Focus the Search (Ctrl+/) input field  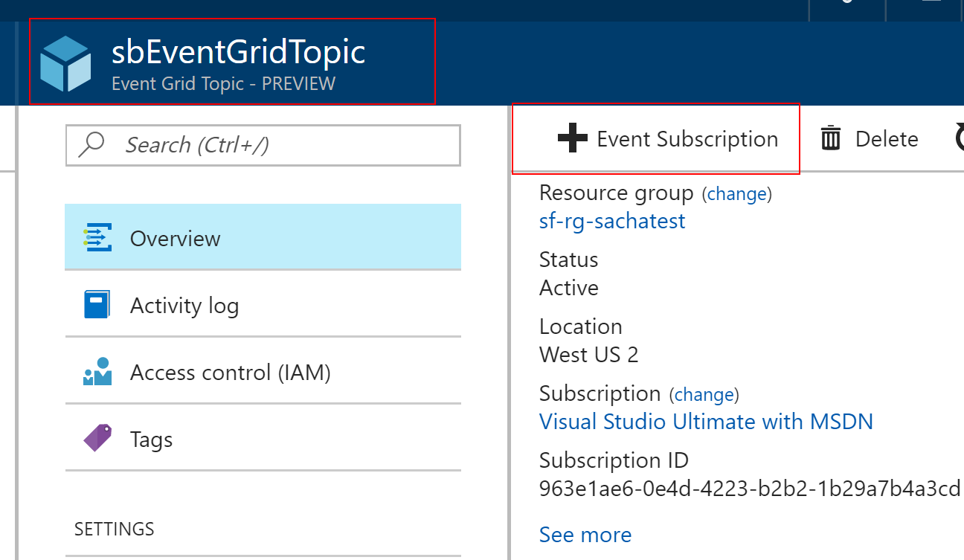point(263,145)
